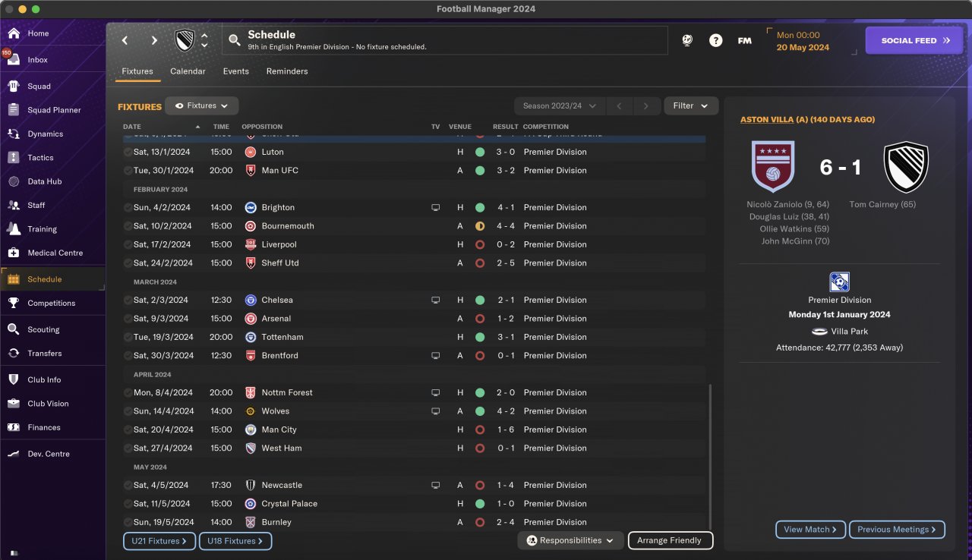This screenshot has height=560, width=972.
Task: Select Schedule in the sidebar
Action: pyautogui.click(x=52, y=279)
